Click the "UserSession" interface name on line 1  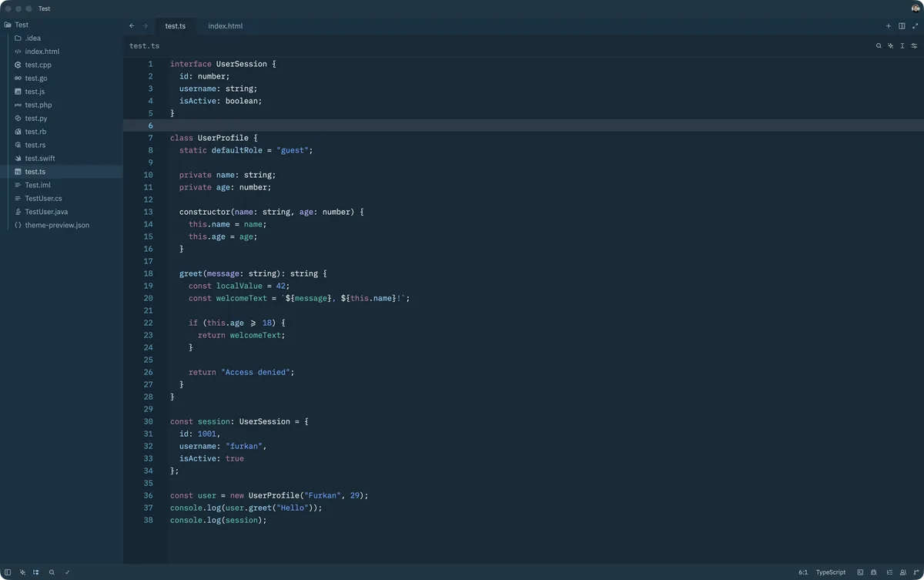click(x=242, y=64)
